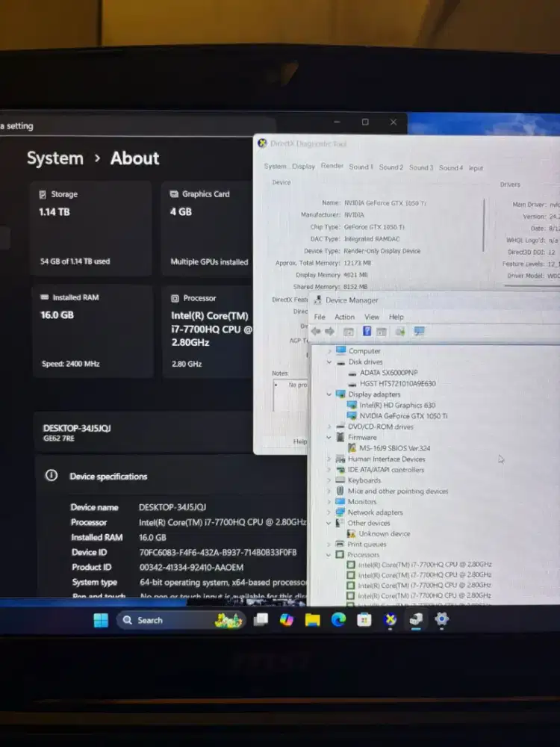The height and width of the screenshot is (747, 560).
Task: Click the info icon beside Device specifications
Action: click(52, 475)
